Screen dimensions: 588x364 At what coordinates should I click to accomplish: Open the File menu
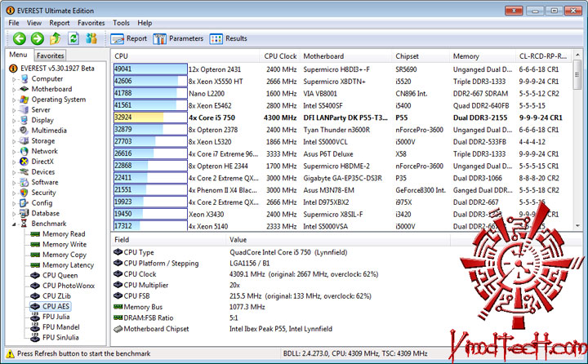click(14, 23)
